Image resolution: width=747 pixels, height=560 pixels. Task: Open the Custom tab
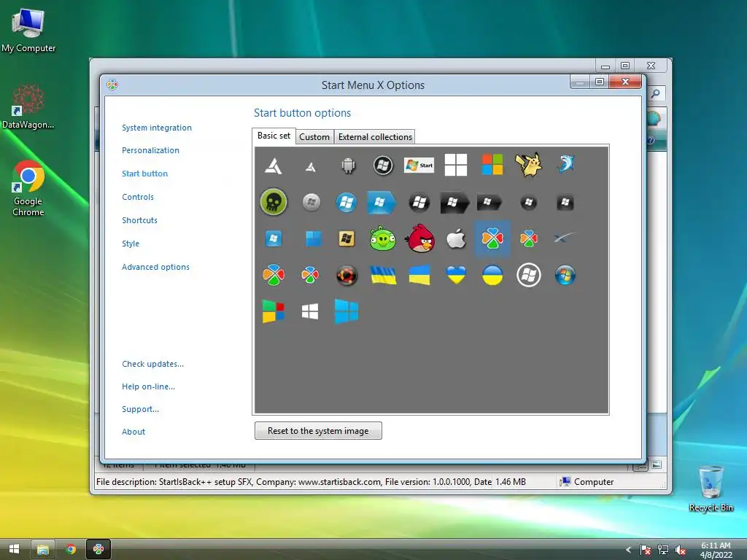(314, 137)
